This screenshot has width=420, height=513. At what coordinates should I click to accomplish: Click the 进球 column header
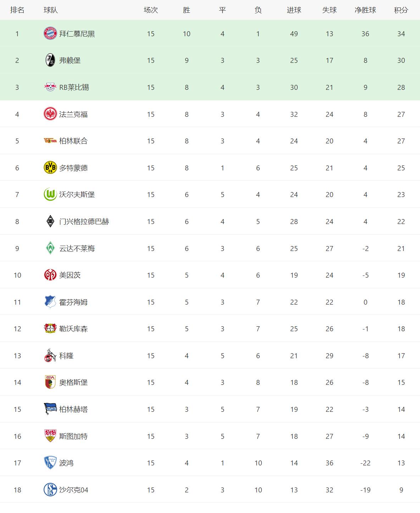point(294,10)
